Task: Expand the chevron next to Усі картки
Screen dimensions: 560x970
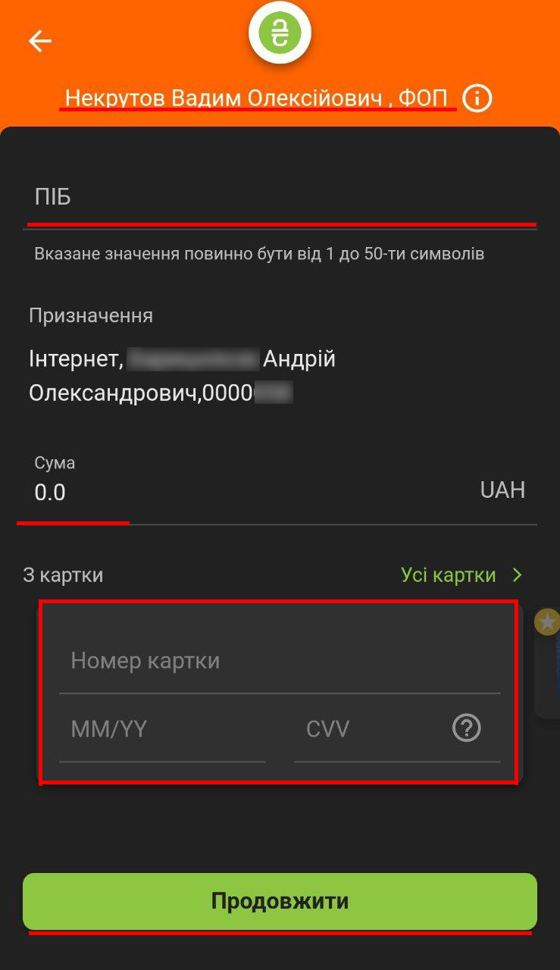Action: (518, 575)
